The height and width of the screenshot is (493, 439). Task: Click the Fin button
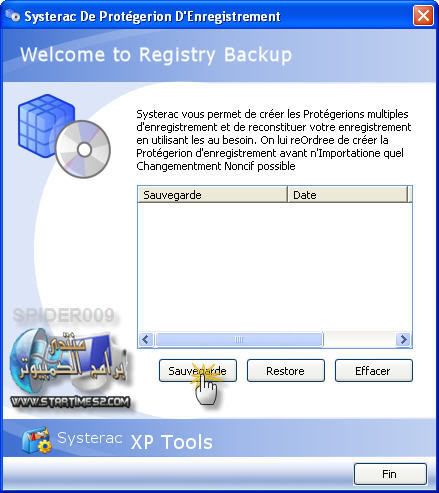(x=390, y=474)
